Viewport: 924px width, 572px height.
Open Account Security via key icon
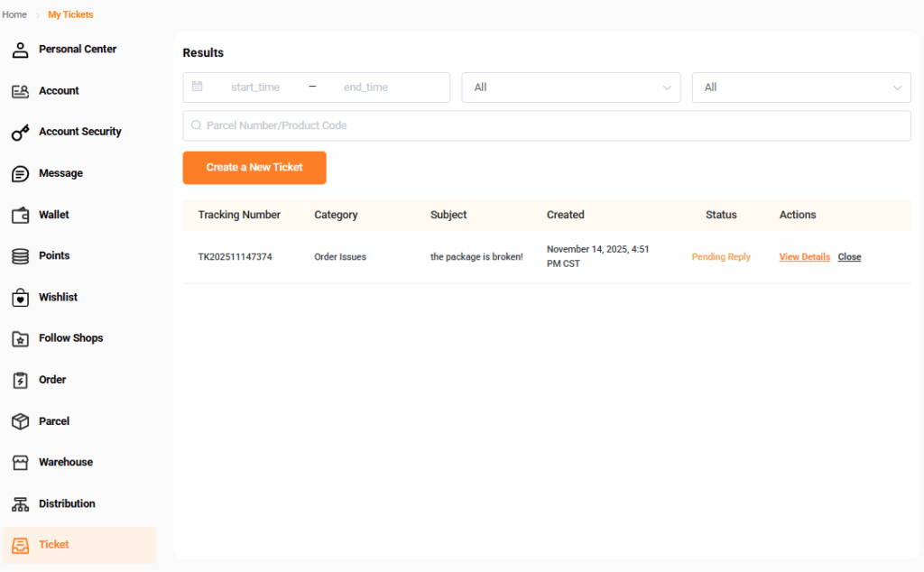click(x=20, y=133)
